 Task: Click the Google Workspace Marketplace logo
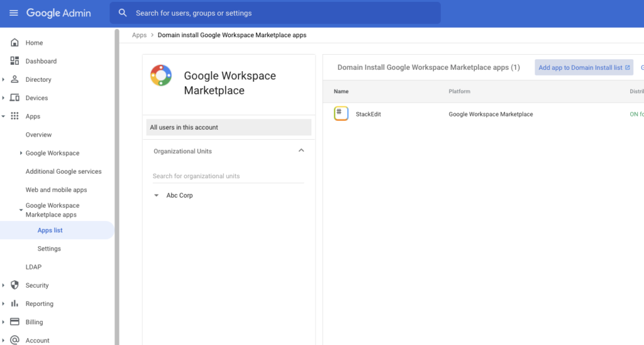coord(161,76)
